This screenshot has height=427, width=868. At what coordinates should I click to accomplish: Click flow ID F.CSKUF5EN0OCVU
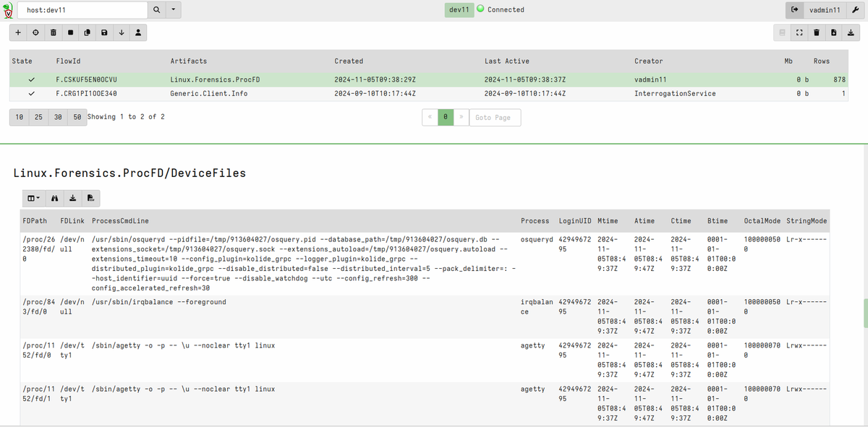pyautogui.click(x=86, y=79)
